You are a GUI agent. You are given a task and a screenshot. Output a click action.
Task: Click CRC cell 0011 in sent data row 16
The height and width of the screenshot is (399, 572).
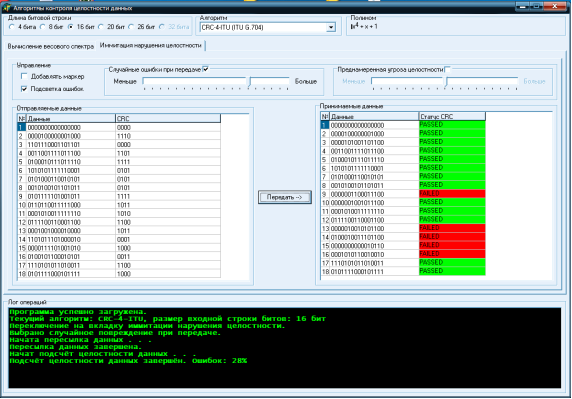coord(168,257)
